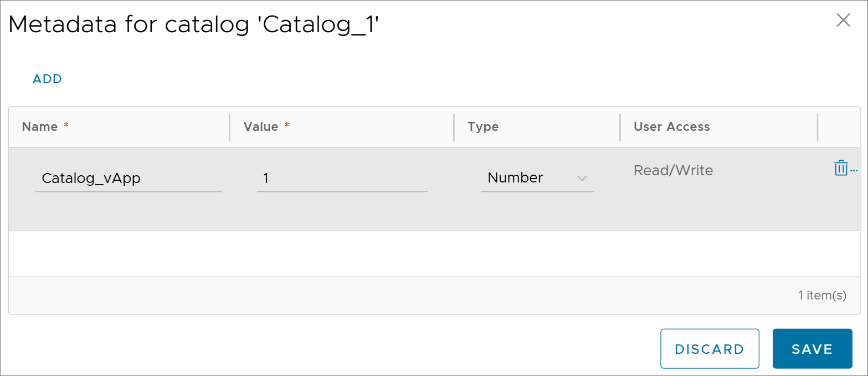Screen dimensions: 868x376
Task: Click the 1 item(s) count label
Action: click(x=822, y=296)
